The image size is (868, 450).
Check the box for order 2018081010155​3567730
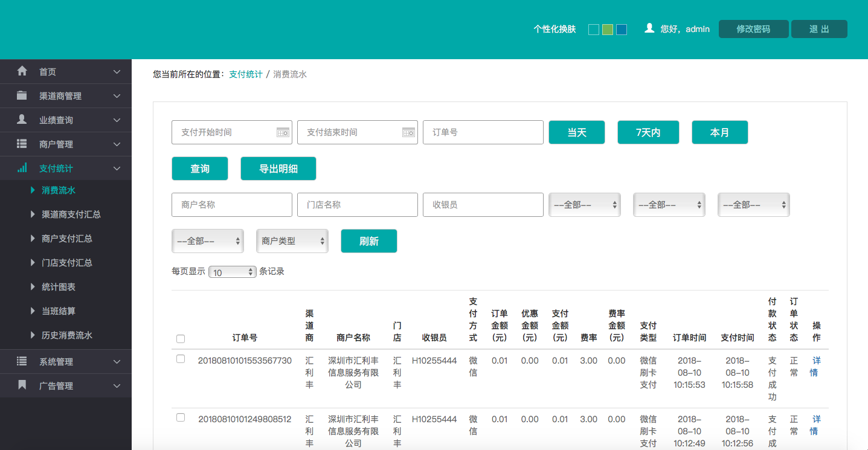(181, 359)
